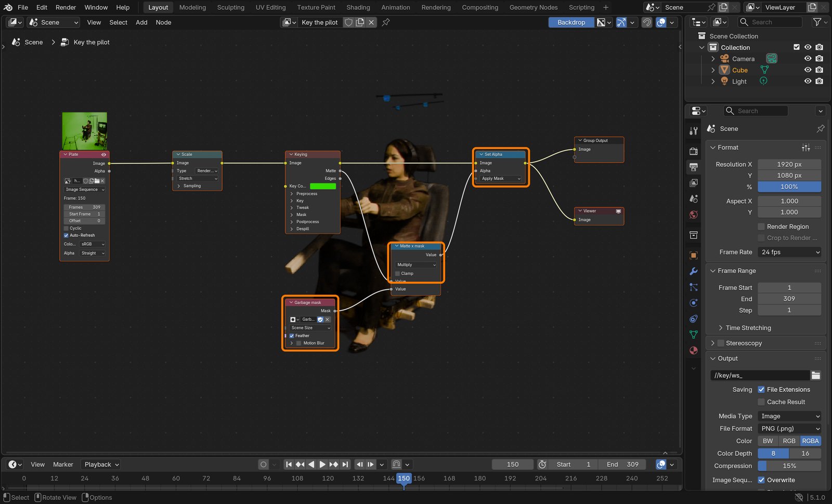Open the Object Data properties tab
The image size is (832, 504).
(x=694, y=334)
